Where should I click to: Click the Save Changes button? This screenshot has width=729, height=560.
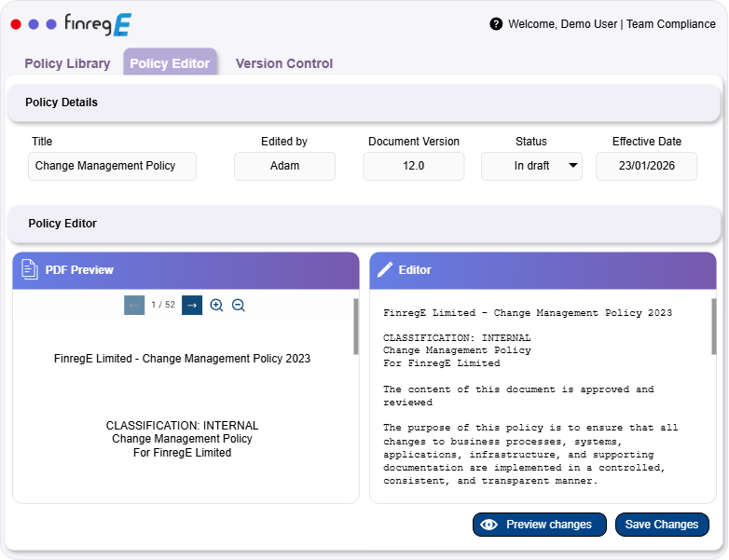(x=662, y=525)
